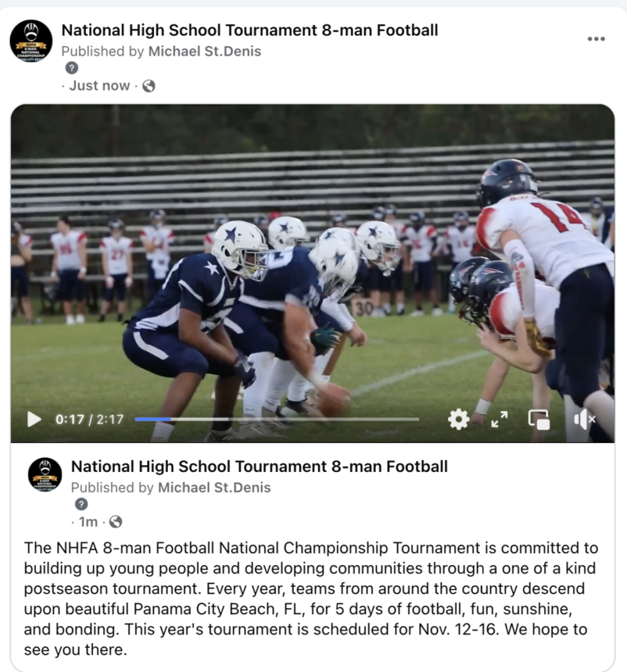This screenshot has height=672, width=627.
Task: Open video settings gear
Action: 458,419
